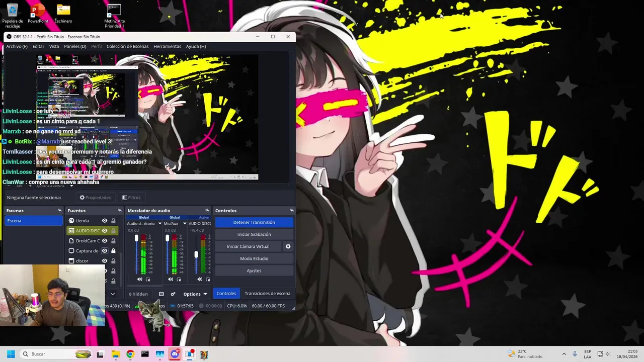Click the Windows Start button
Image resolution: width=644 pixels, height=362 pixels.
11,354
